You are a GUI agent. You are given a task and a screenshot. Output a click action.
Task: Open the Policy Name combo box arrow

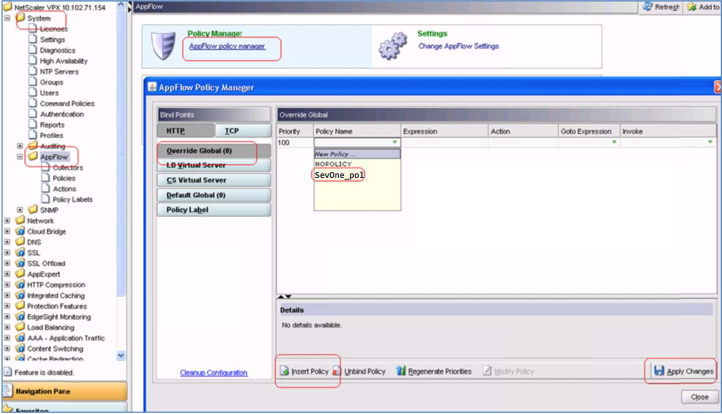click(395, 142)
